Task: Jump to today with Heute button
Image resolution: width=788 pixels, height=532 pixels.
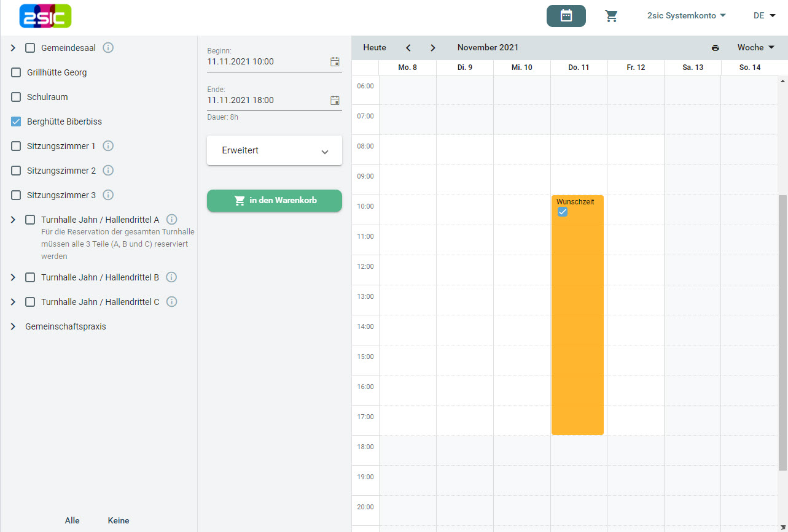Action: 375,48
